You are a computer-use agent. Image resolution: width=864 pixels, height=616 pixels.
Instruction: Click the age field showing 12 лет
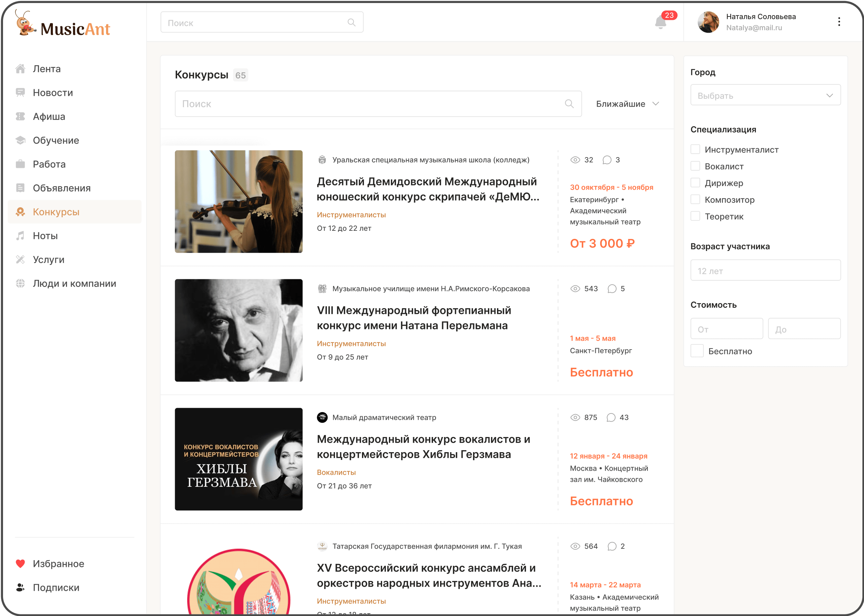pos(765,271)
